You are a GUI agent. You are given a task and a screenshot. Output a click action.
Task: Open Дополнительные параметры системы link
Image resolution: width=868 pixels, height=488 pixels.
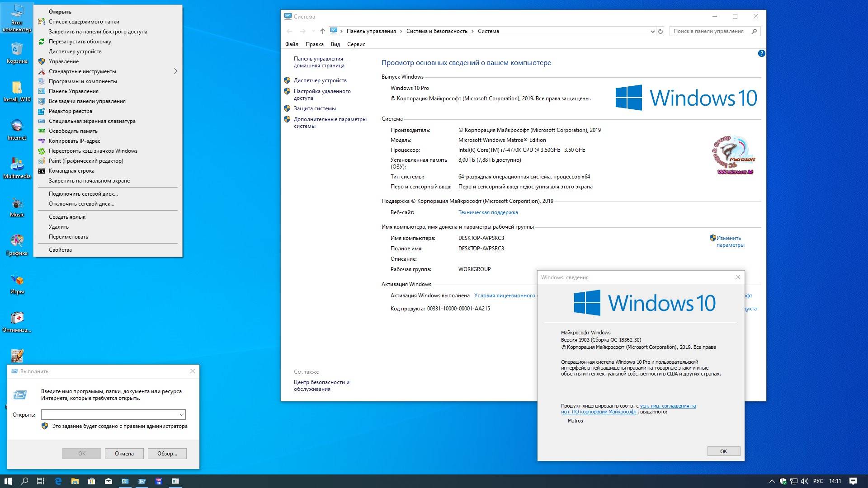(x=330, y=122)
